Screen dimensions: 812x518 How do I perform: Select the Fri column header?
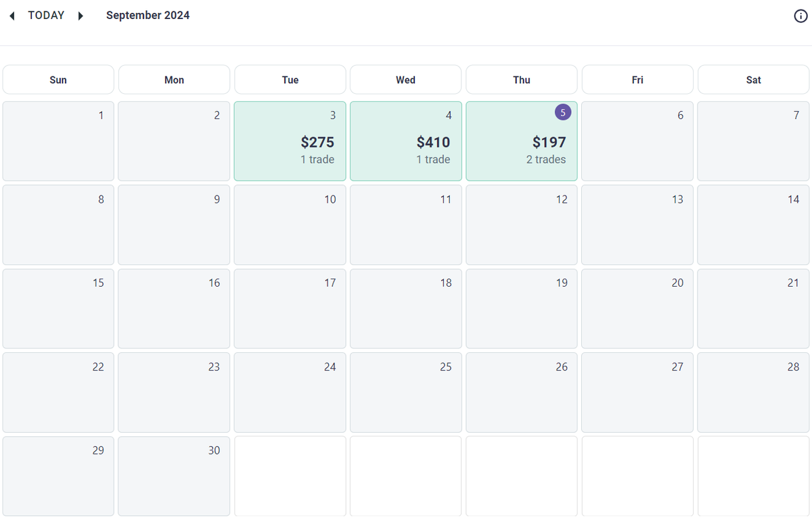(637, 80)
